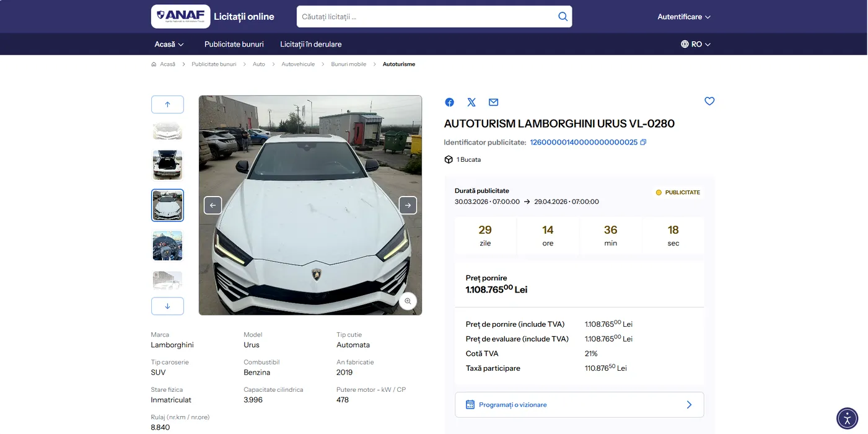Viewport: 868px width, 434px height.
Task: Open Licitații în derulare menu item
Action: click(x=310, y=44)
